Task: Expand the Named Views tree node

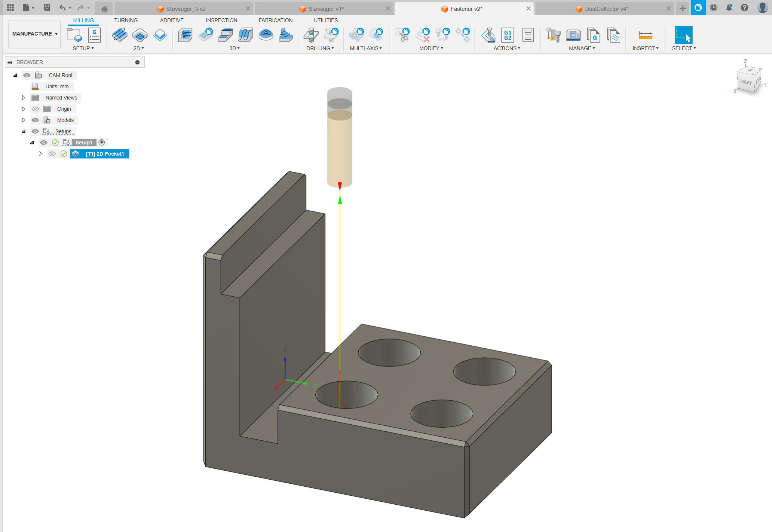Action: click(23, 98)
